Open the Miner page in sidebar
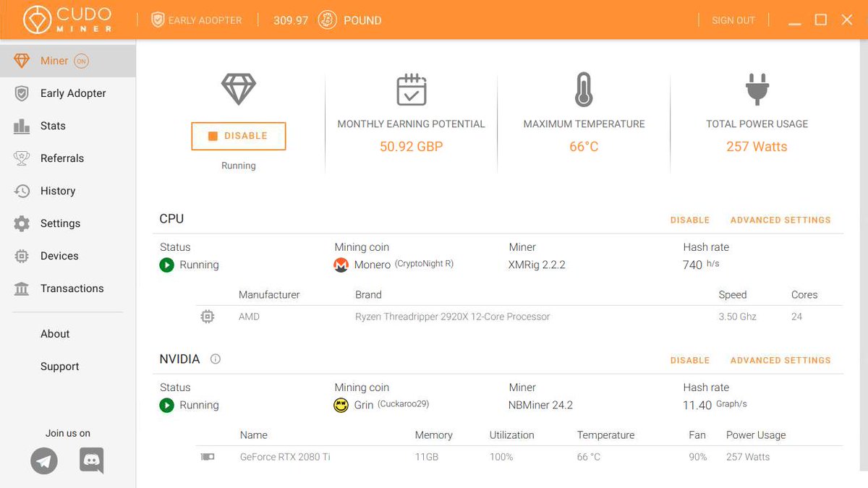868x488 pixels. 68,61
